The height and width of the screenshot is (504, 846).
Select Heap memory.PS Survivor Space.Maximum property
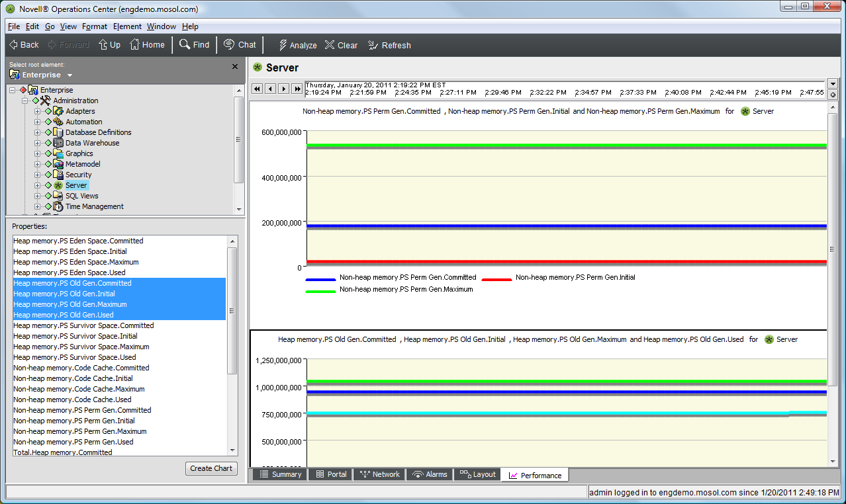(x=119, y=347)
